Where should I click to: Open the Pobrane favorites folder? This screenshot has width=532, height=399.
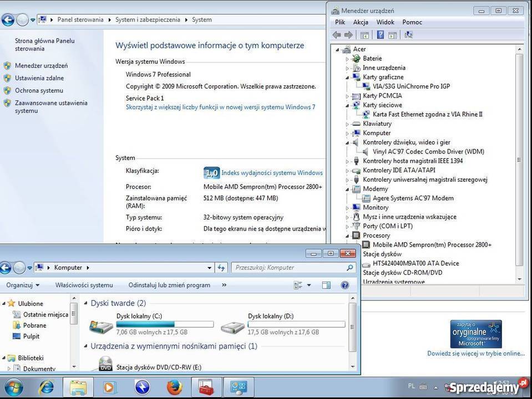click(34, 325)
